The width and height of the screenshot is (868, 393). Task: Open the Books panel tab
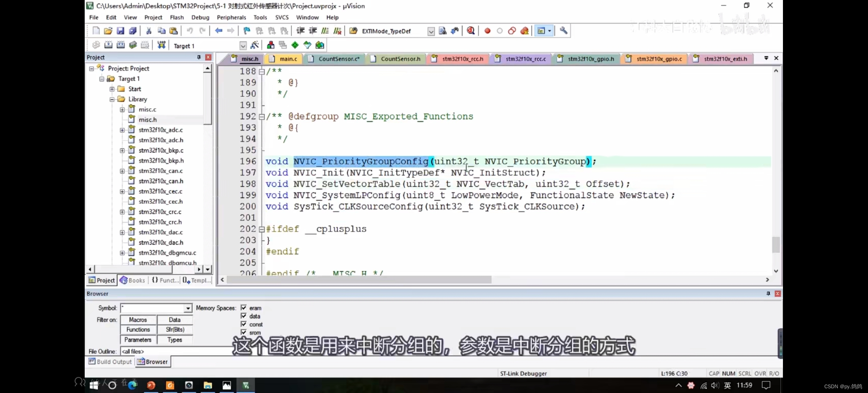(x=133, y=280)
